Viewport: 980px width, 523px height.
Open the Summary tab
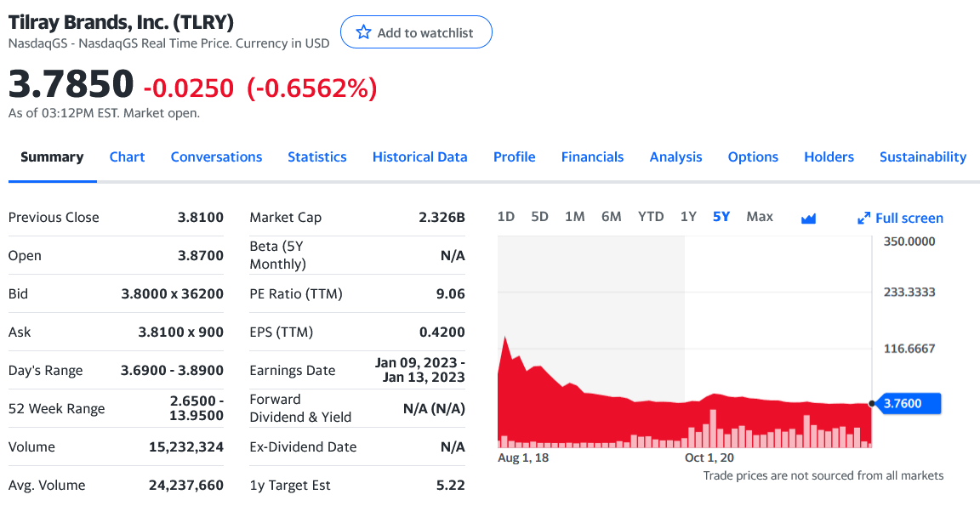click(x=52, y=156)
